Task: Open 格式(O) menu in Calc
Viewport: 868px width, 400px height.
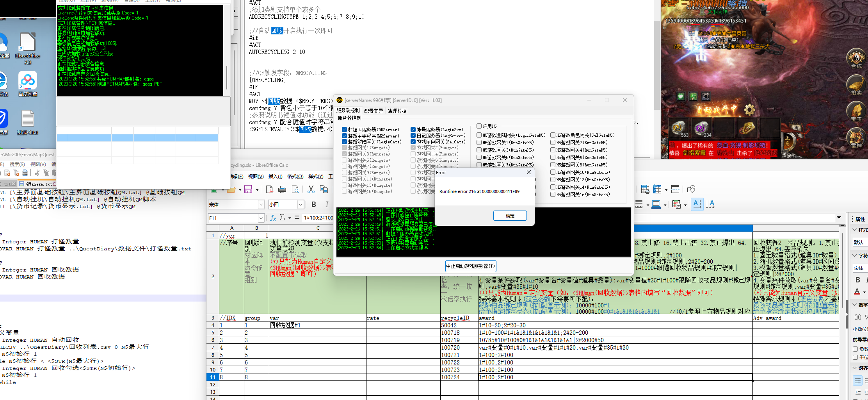Action: pyautogui.click(x=295, y=177)
